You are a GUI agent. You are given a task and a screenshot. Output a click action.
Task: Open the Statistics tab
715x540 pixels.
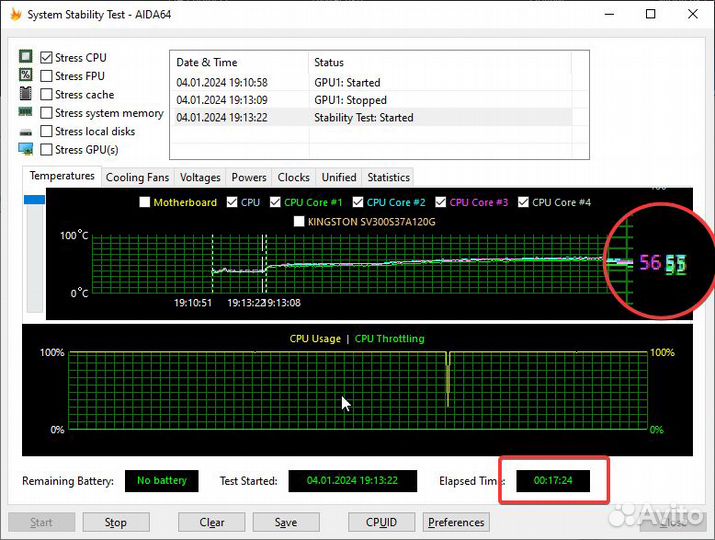[x=388, y=177]
